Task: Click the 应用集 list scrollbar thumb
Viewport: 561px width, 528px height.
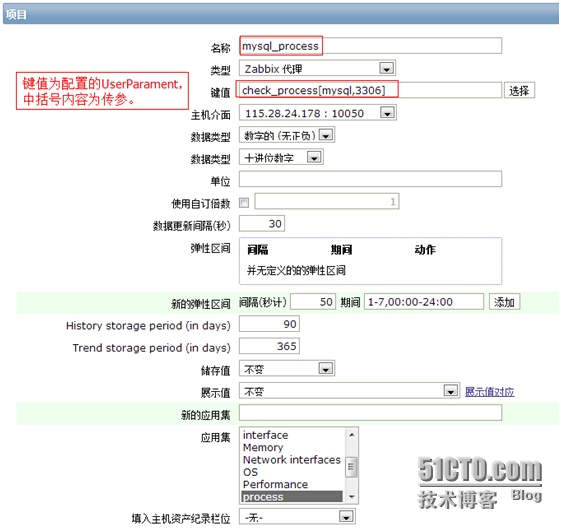Action: point(351,467)
